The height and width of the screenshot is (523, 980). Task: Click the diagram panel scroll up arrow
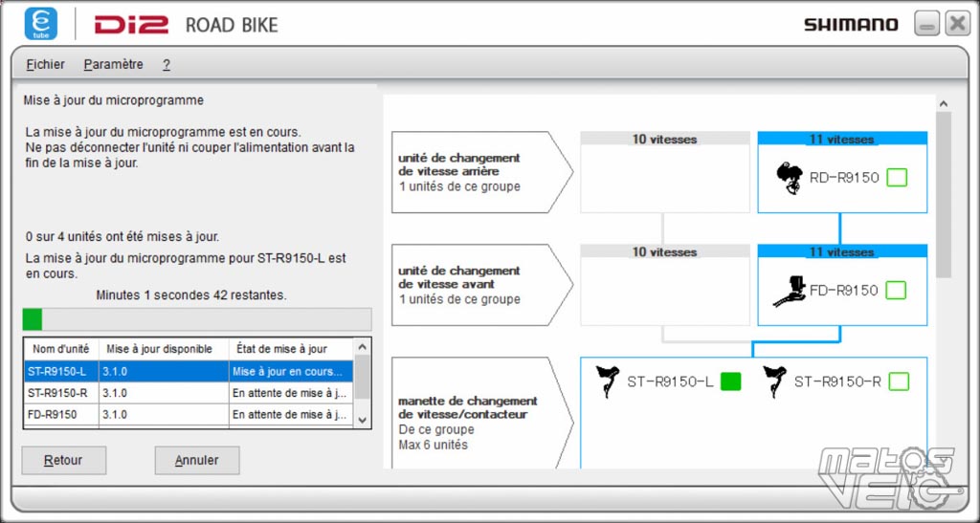(x=943, y=103)
